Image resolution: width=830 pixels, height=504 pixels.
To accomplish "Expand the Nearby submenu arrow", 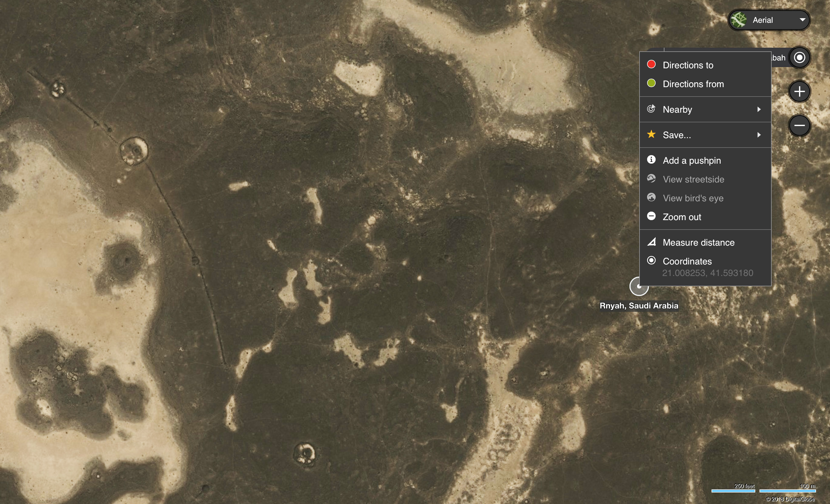I will (759, 109).
